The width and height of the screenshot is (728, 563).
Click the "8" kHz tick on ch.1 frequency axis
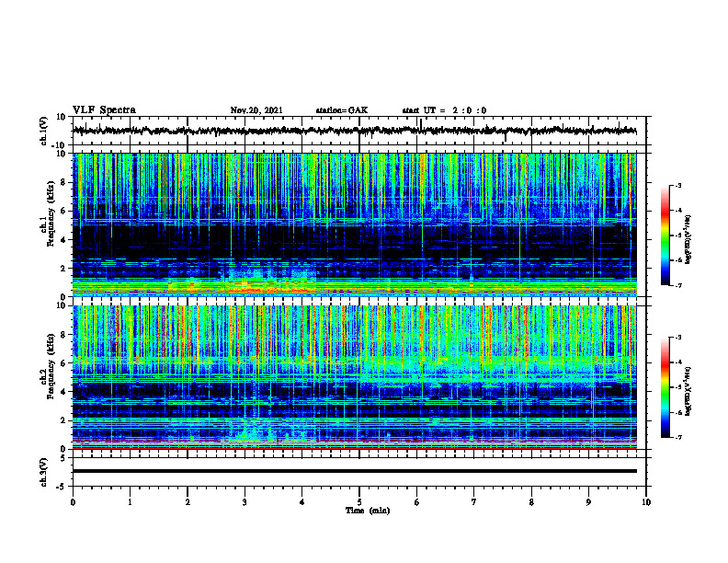click(x=64, y=182)
